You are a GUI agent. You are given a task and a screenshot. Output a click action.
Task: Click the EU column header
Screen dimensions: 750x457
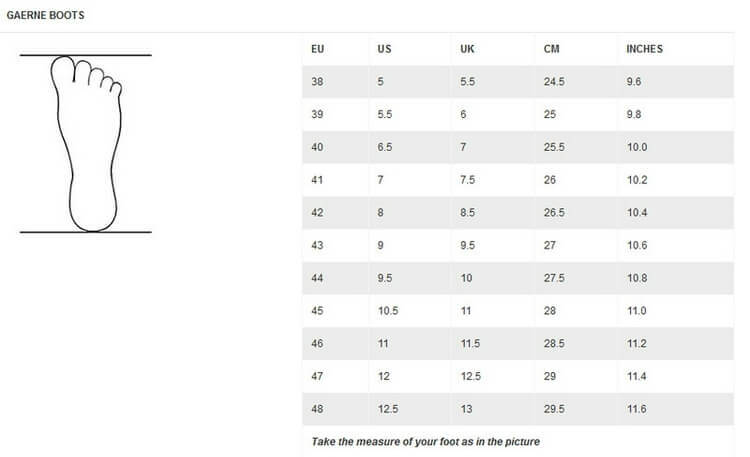[x=318, y=49]
